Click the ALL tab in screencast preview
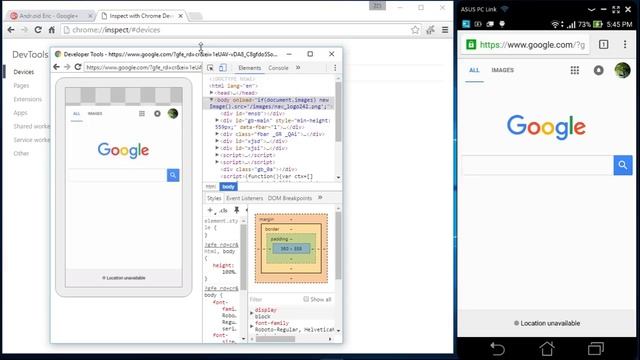This screenshot has width=640, height=360. point(76,113)
